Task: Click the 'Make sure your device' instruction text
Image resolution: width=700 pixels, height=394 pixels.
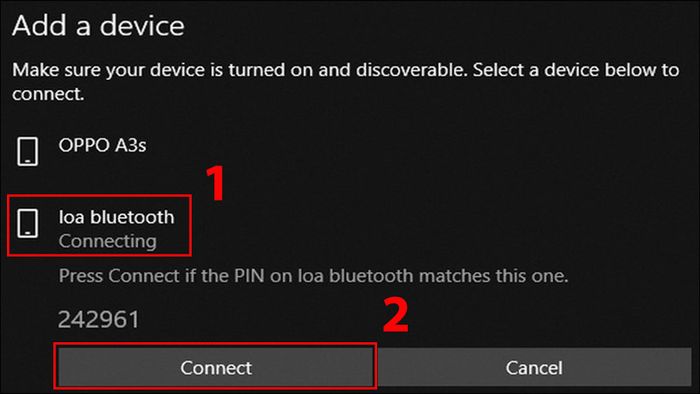Action: pyautogui.click(x=346, y=82)
